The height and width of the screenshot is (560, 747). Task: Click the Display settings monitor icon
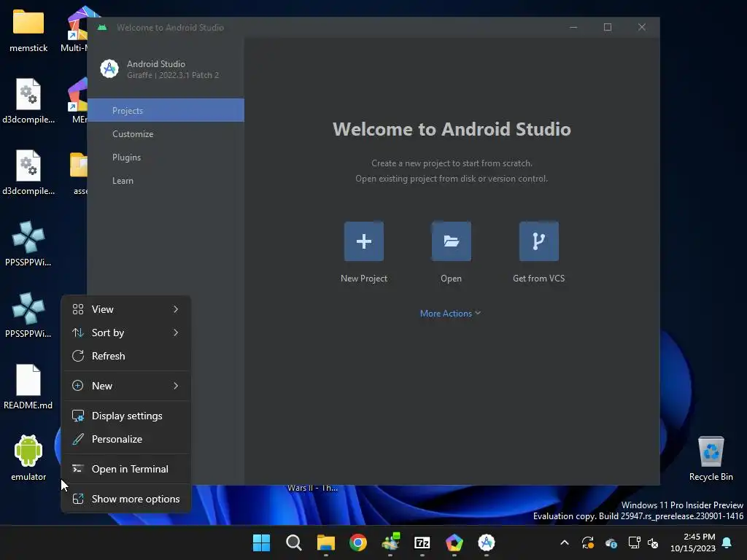click(77, 416)
